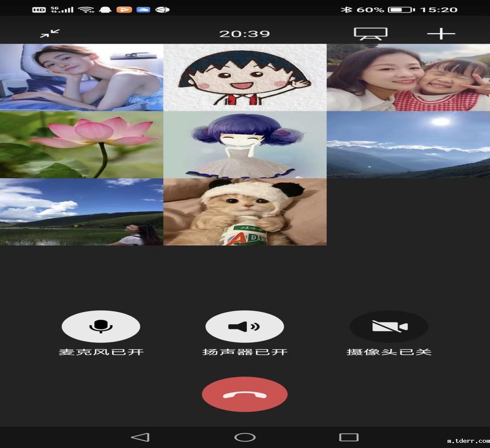Tap the mountain and sun landscape tile
This screenshot has height=448, width=490.
click(408, 145)
